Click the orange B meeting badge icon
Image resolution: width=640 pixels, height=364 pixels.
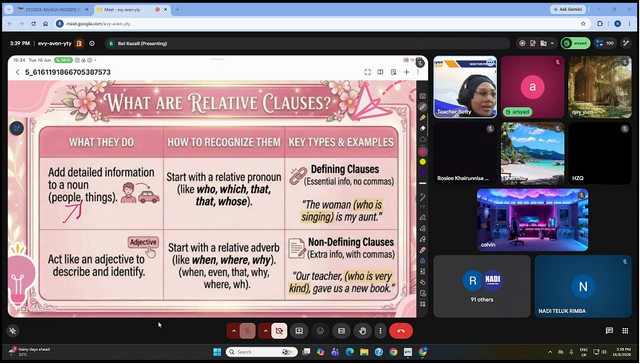pos(79,43)
